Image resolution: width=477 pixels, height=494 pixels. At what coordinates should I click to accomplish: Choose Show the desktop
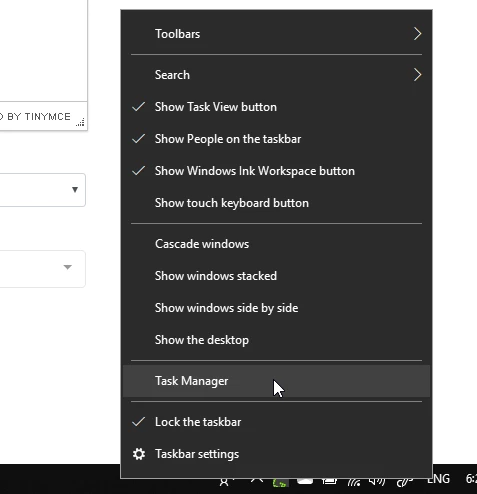pyautogui.click(x=276, y=340)
